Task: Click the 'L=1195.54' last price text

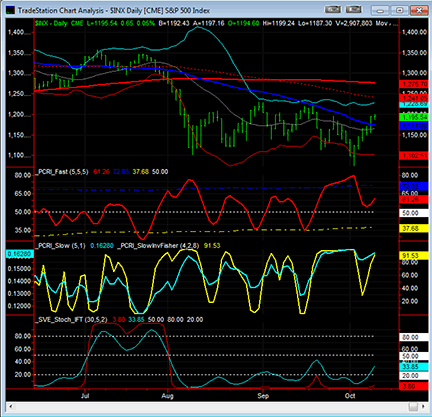Action: tap(102, 23)
